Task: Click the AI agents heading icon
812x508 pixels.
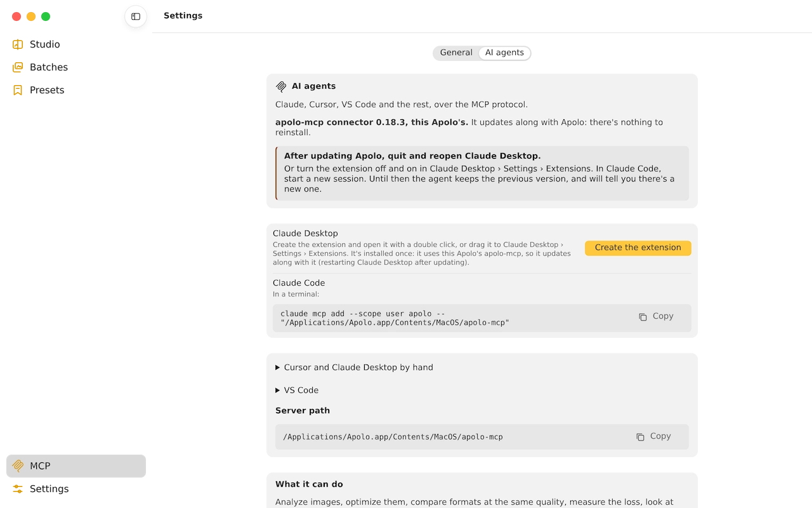Action: (281, 86)
